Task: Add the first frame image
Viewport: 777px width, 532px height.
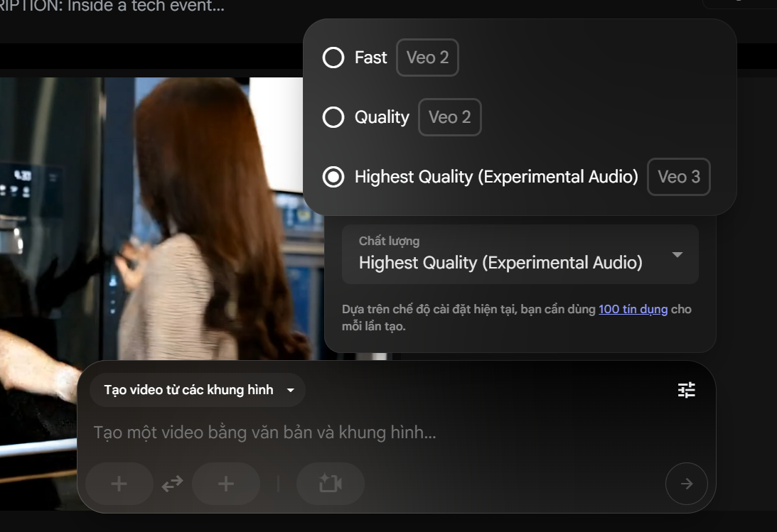Action: (119, 484)
